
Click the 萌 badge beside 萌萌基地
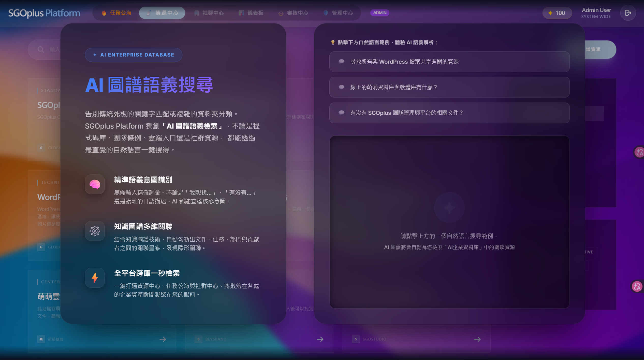(x=41, y=339)
